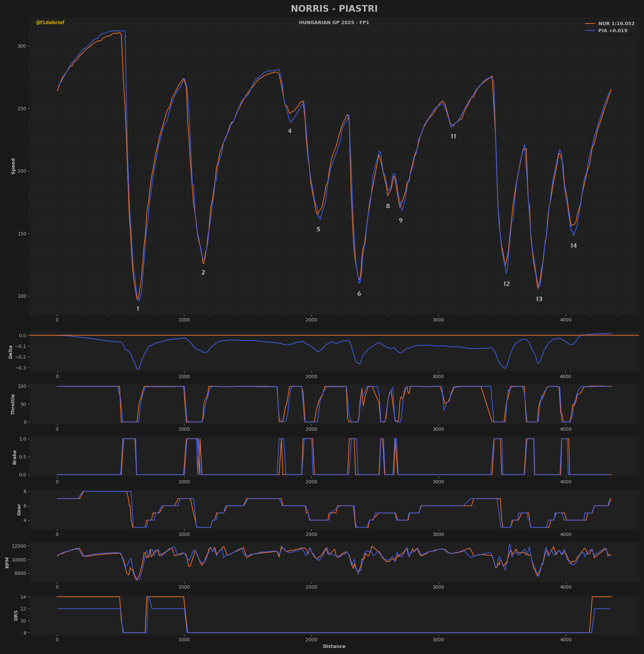Screen dimensions: 644x654
Task: Click the 1000 distance tick under the Speed plot
Action: click(x=184, y=320)
